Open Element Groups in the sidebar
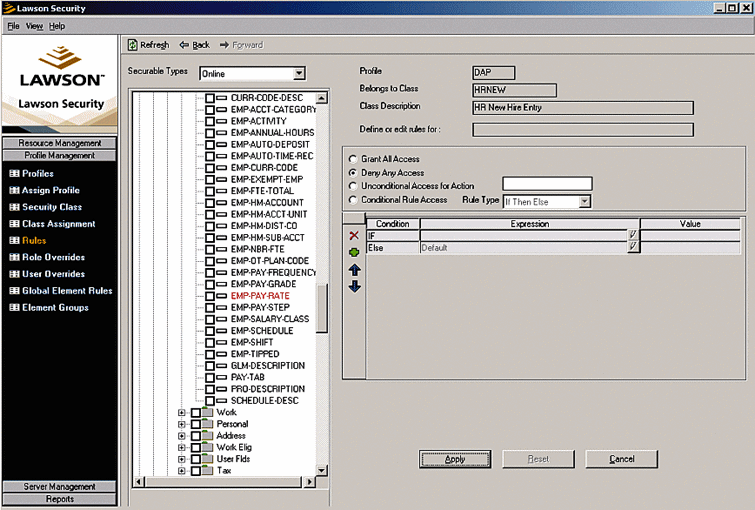The image size is (755, 510). tap(49, 308)
